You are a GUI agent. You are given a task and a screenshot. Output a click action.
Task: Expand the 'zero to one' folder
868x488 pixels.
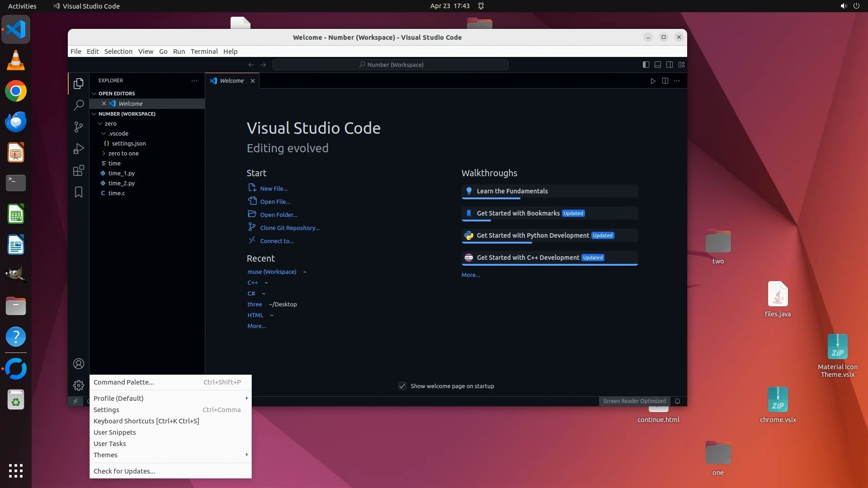(123, 153)
